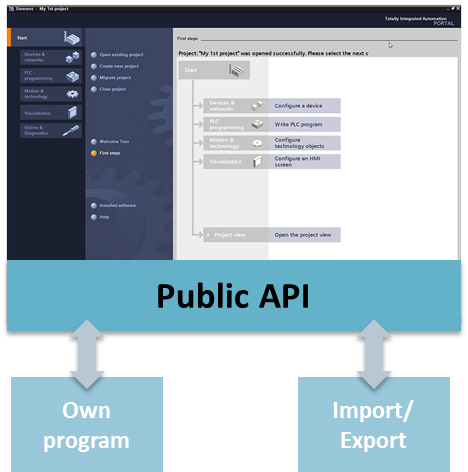Open Online & Diagnostics portal in the sidebar
468x472 pixels.
(51, 130)
